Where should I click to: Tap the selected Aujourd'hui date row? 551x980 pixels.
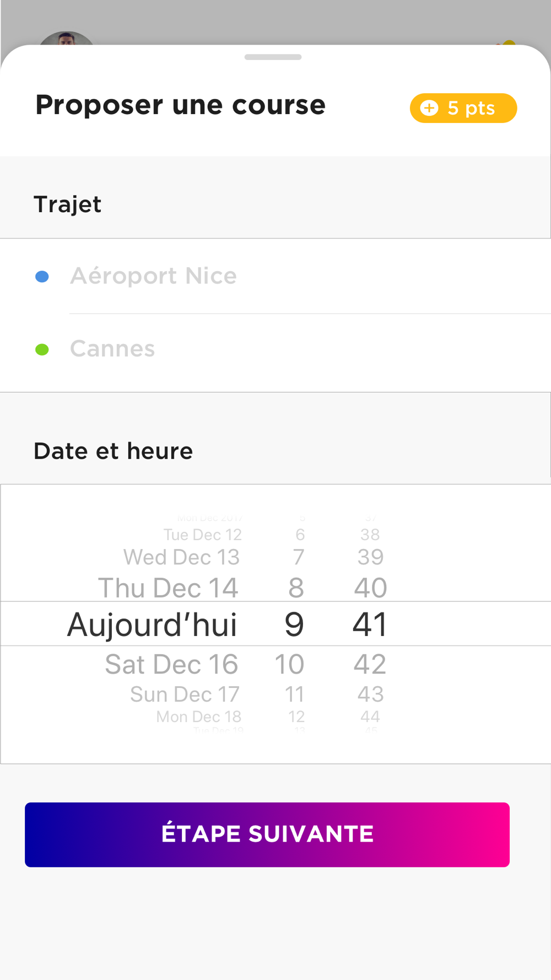tap(152, 624)
